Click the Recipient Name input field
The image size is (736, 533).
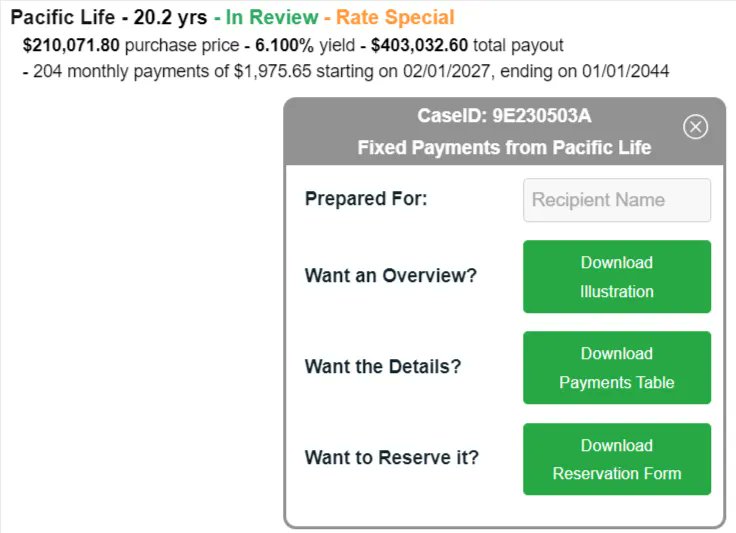tap(617, 200)
